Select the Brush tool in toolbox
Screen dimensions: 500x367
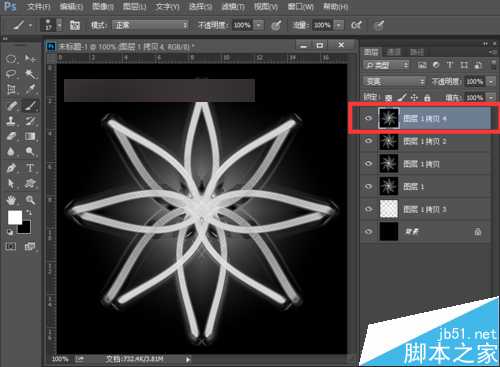[x=30, y=106]
